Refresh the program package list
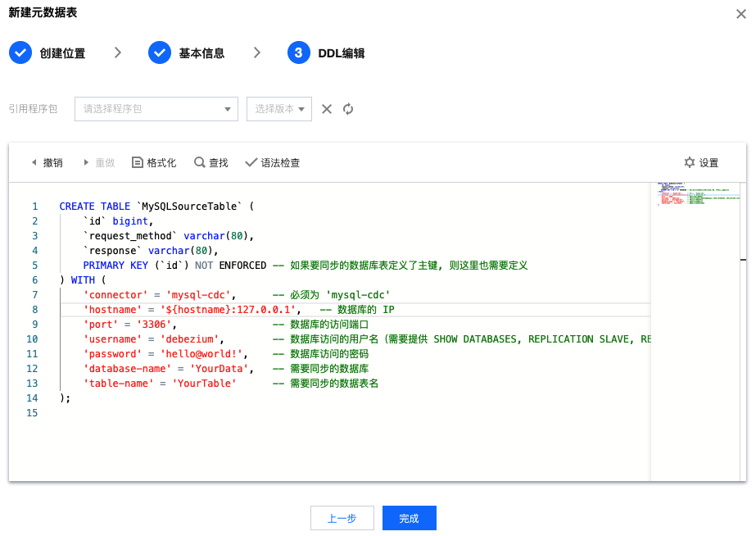Image resolution: width=756 pixels, height=536 pixels. point(348,109)
